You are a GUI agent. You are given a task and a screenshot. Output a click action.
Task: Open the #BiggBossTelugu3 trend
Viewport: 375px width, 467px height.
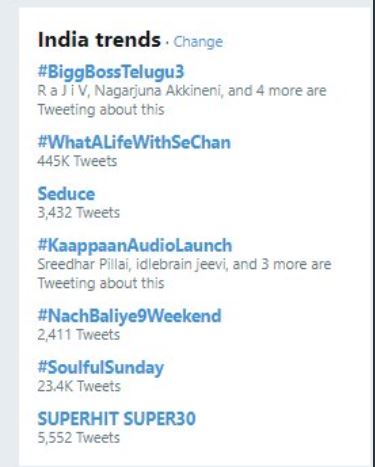111,71
